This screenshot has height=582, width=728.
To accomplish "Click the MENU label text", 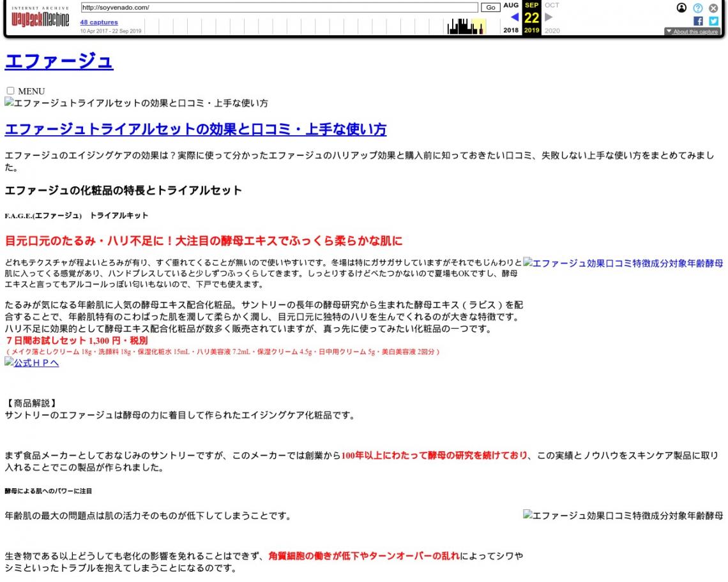I will click(31, 91).
